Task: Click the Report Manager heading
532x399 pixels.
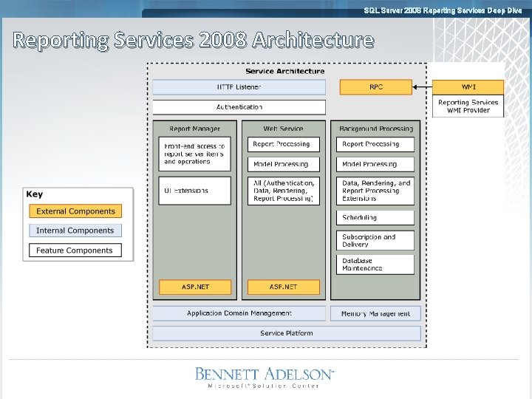Action: point(195,129)
